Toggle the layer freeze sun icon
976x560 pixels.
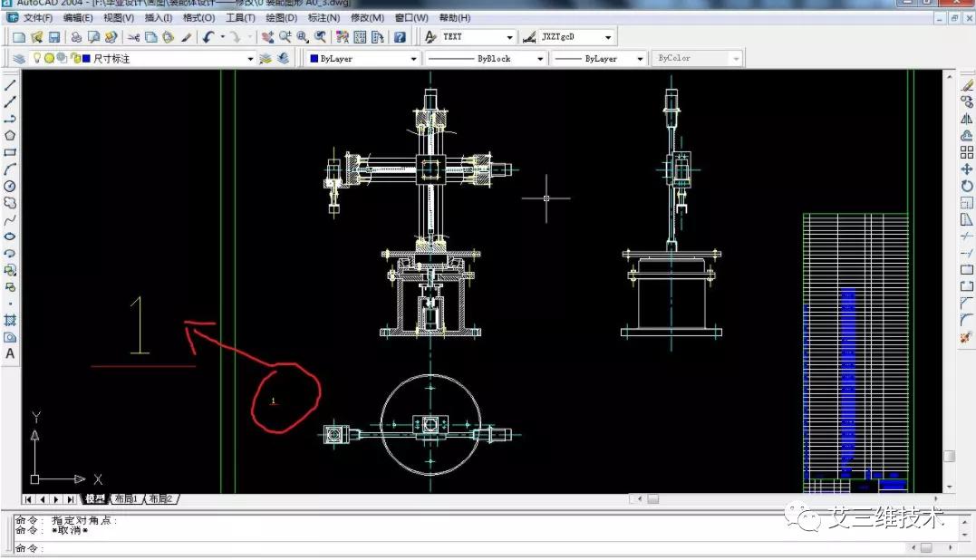pyautogui.click(x=49, y=59)
